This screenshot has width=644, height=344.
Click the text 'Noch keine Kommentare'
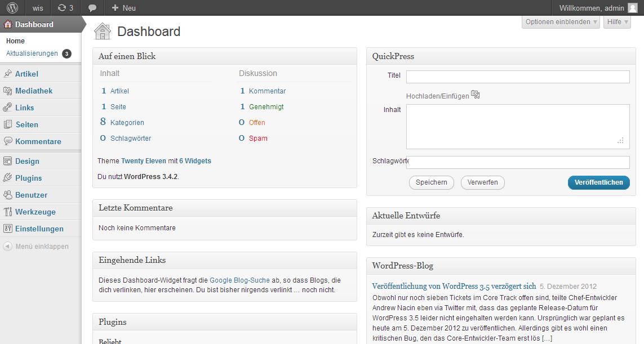pos(137,228)
